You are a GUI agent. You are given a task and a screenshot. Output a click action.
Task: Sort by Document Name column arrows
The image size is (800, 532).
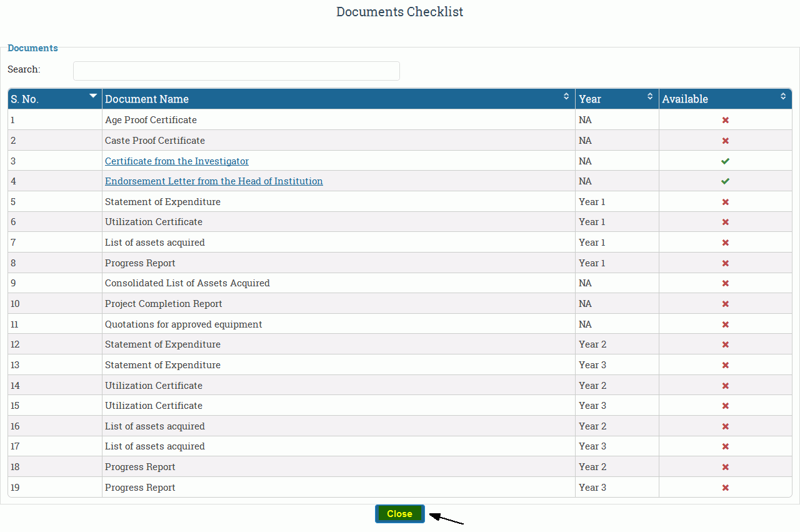566,96
